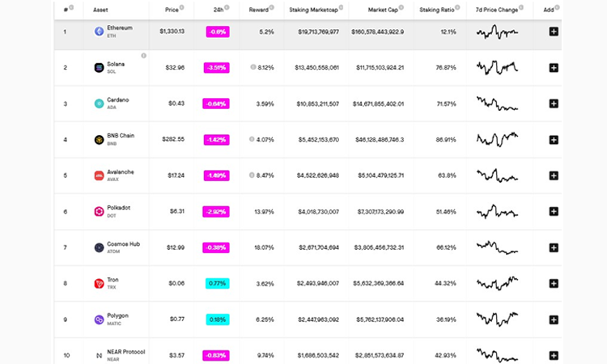Select BNB Chain's 86.91% staking ratio
Image resolution: width=607 pixels, height=364 pixels.
tap(446, 140)
